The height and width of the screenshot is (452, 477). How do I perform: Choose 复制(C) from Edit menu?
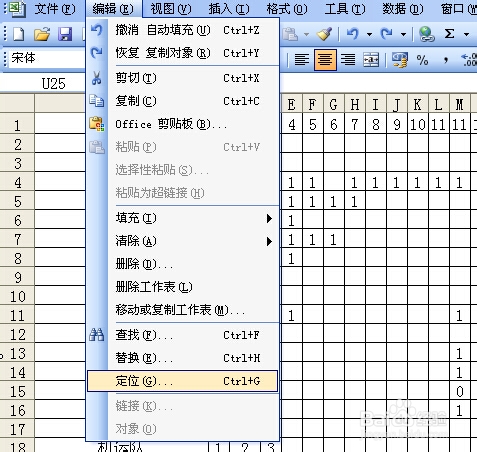click(183, 101)
